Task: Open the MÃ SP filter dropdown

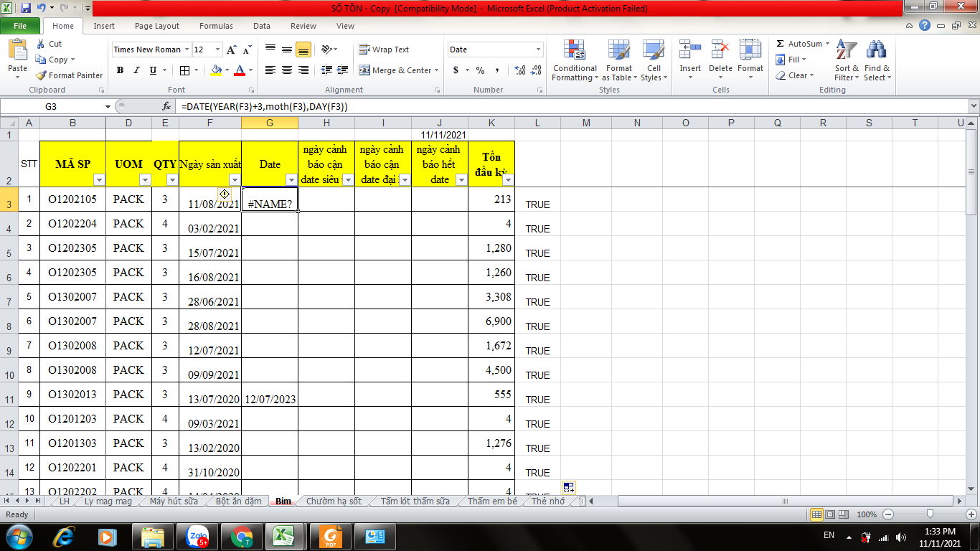Action: (x=99, y=179)
